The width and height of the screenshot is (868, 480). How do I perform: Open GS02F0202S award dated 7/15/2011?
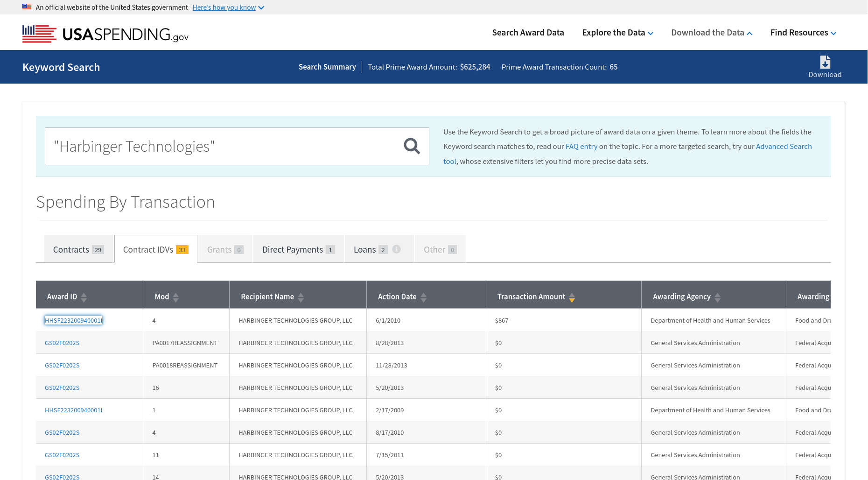click(62, 455)
